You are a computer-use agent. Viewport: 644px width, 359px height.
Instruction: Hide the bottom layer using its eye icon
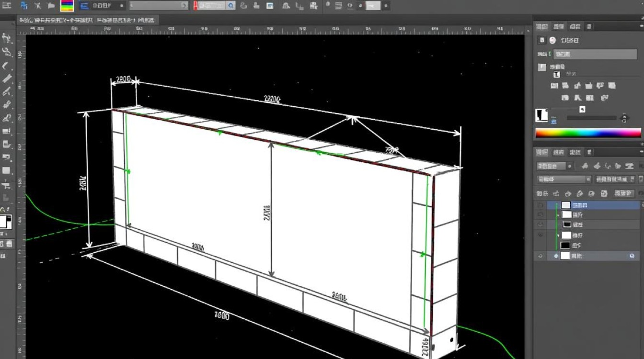[x=540, y=256]
